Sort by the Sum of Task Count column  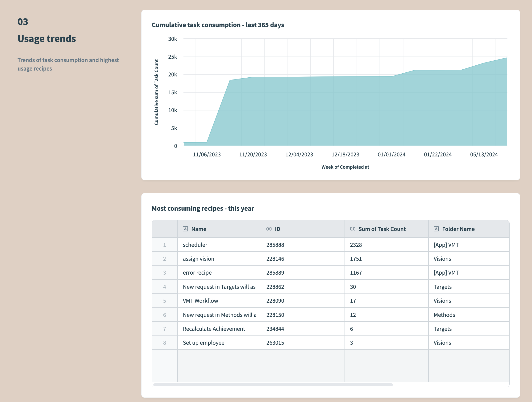(x=382, y=229)
